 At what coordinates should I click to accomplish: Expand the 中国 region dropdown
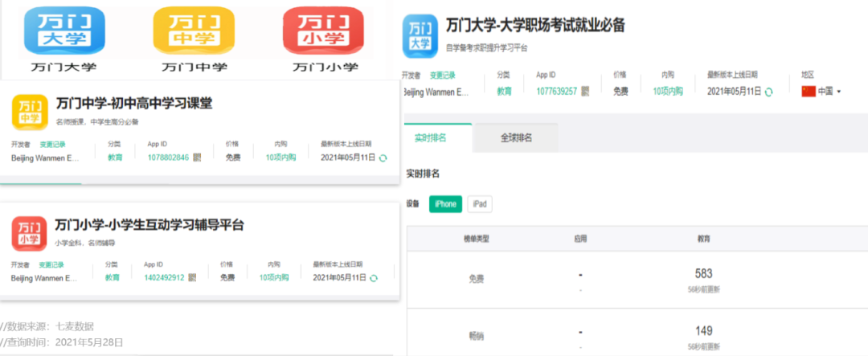click(821, 92)
